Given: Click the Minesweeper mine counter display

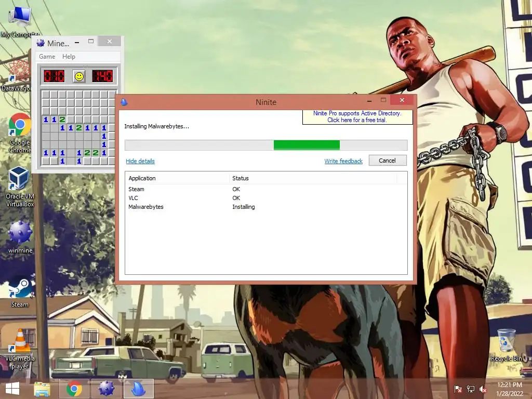Looking at the screenshot, I should [x=54, y=76].
